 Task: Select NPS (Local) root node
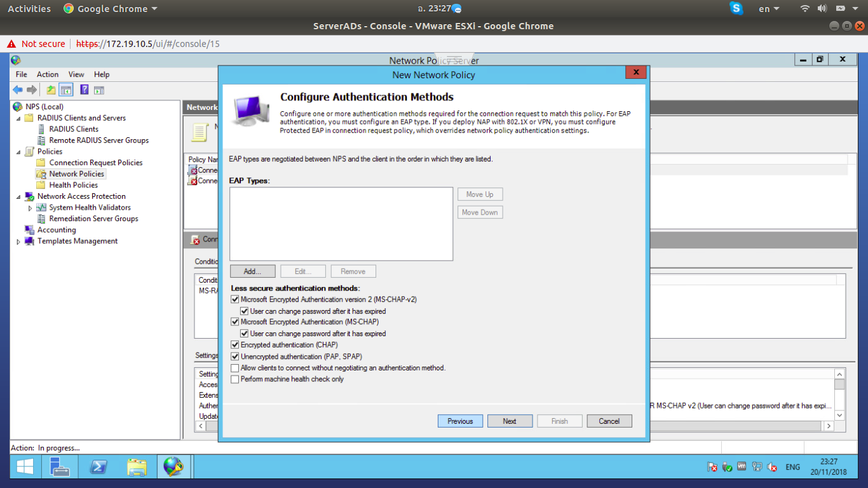click(44, 107)
